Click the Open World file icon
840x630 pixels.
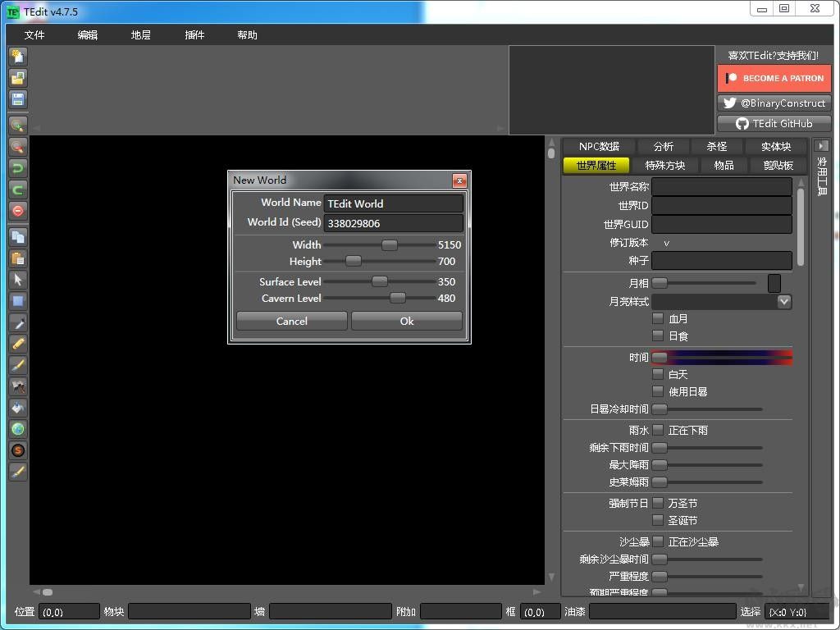point(17,78)
